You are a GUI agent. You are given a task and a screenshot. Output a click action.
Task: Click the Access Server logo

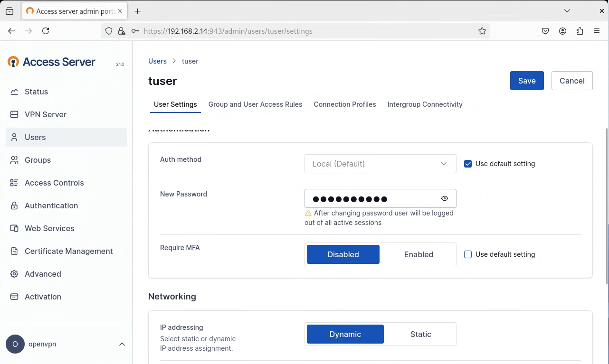(51, 62)
